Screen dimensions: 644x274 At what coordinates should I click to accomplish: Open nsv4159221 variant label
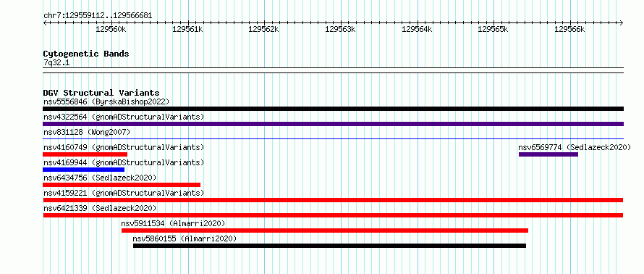click(124, 193)
